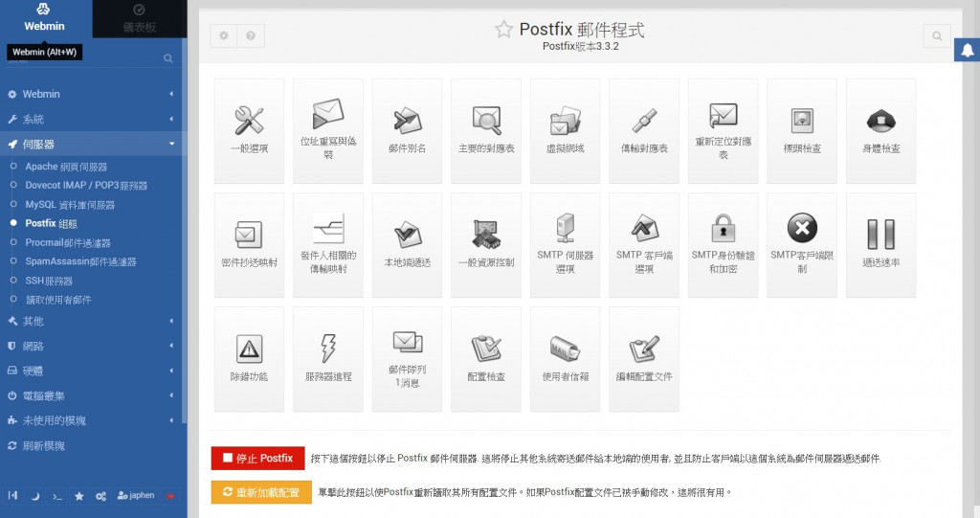This screenshot has width=980, height=518.
Task: Click the module configuration gear icon
Action: pos(224,35)
